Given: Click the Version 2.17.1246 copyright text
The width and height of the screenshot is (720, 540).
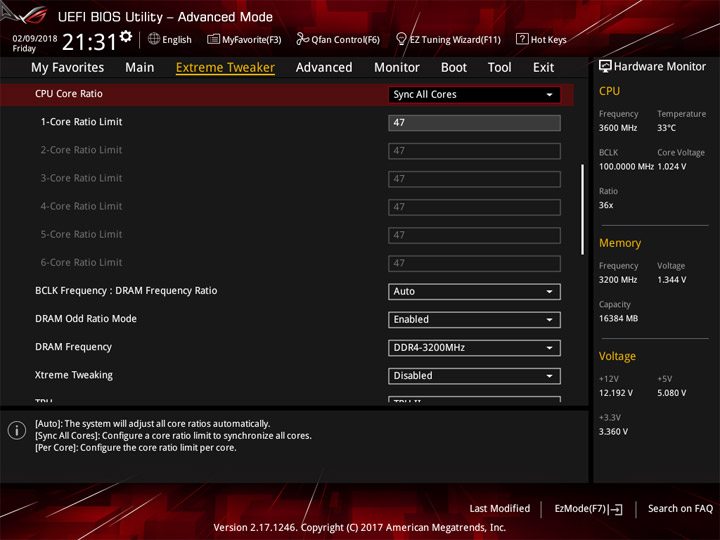Looking at the screenshot, I should coord(360,528).
